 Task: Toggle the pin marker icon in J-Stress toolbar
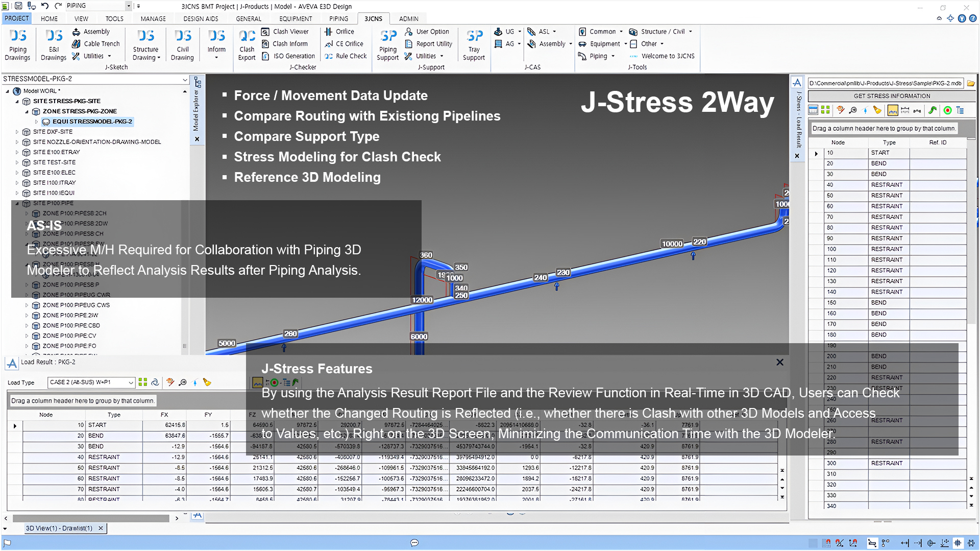click(865, 110)
